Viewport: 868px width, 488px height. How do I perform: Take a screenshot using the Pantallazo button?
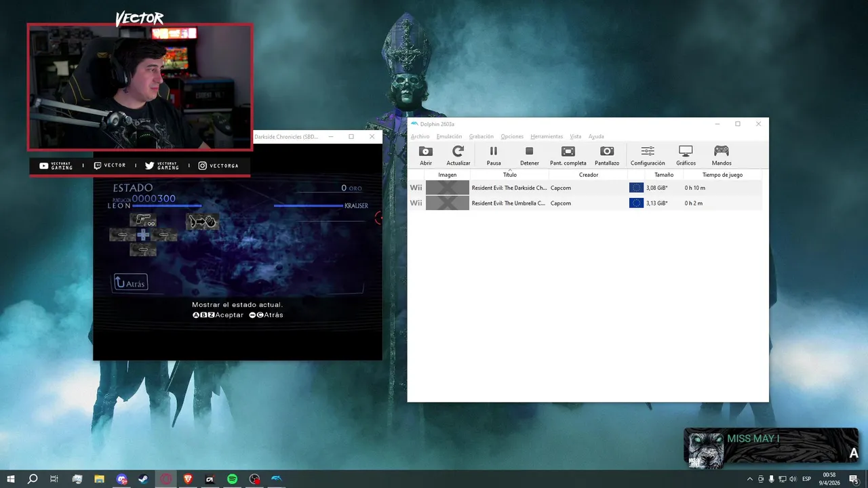(607, 155)
